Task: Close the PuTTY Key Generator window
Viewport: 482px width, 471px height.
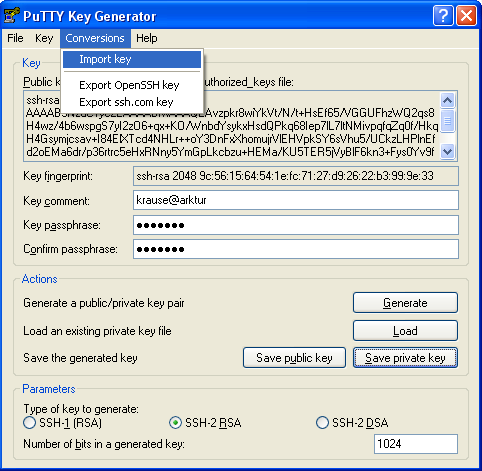Action: (466, 15)
